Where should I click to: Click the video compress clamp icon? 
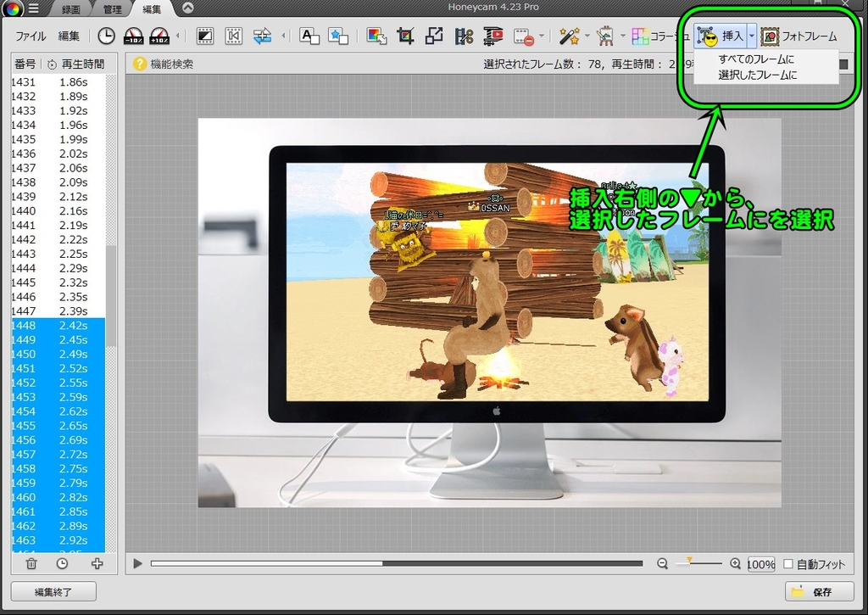492,36
